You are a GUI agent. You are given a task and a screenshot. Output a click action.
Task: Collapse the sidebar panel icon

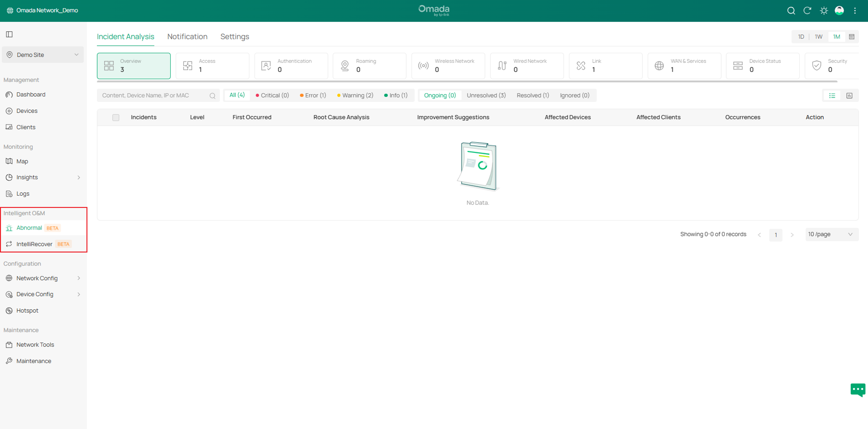coord(9,34)
